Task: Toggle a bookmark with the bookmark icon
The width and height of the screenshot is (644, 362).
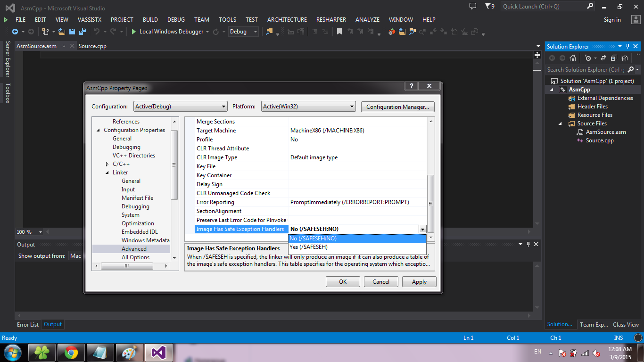Action: pos(339,32)
